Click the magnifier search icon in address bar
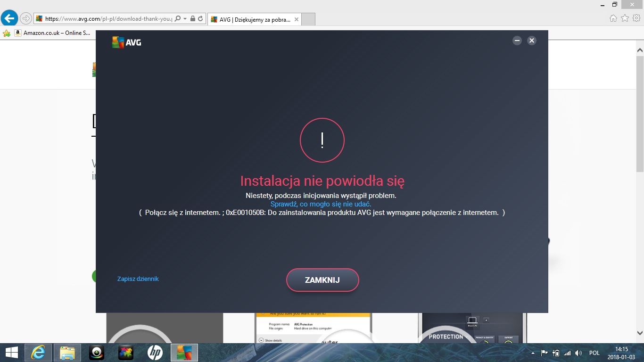This screenshot has height=362, width=644. (178, 19)
